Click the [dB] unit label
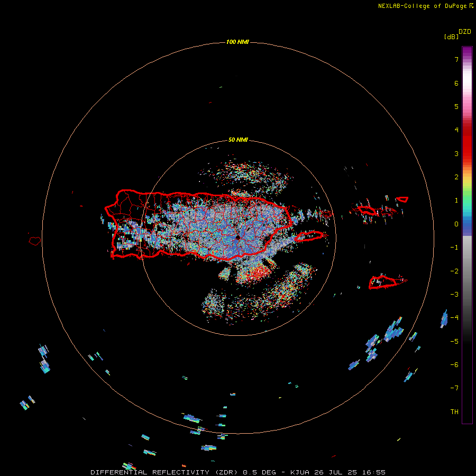Viewport: 476px width, 476px height. click(x=451, y=36)
